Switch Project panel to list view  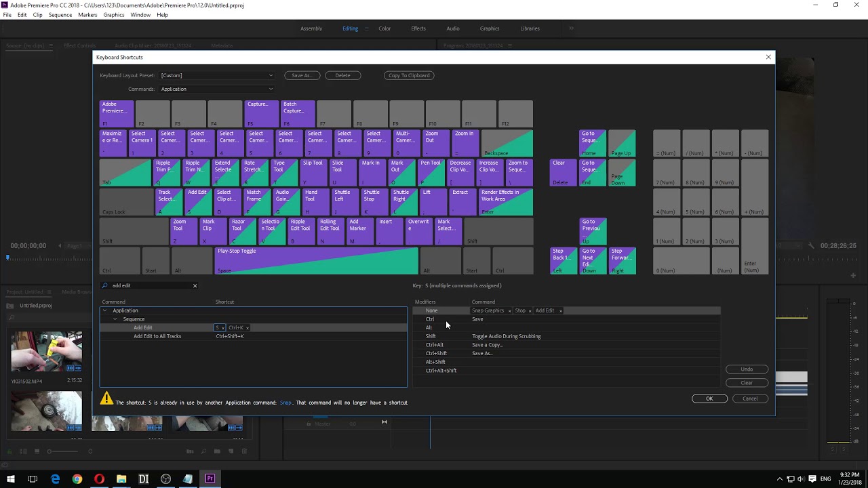pyautogui.click(x=24, y=451)
